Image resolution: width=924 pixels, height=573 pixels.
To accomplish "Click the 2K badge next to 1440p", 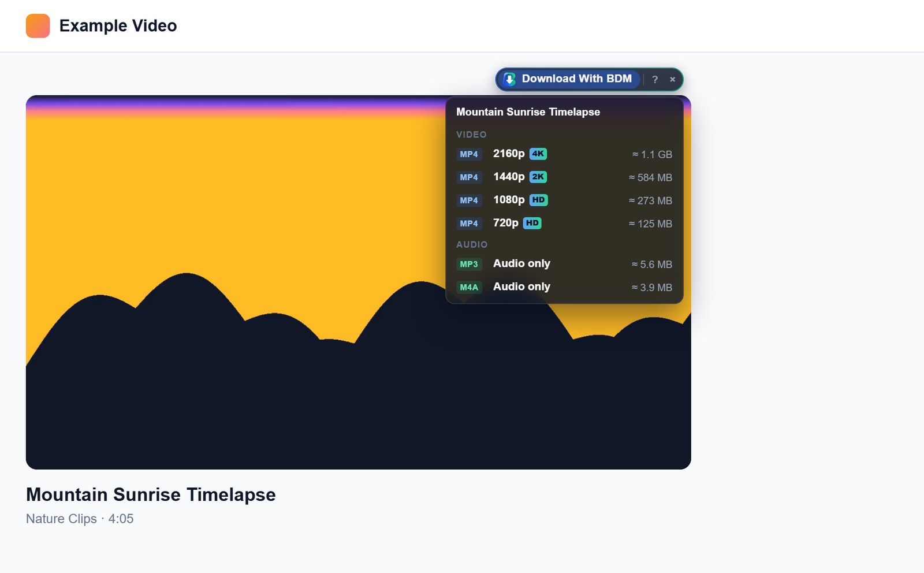I will pos(538,177).
